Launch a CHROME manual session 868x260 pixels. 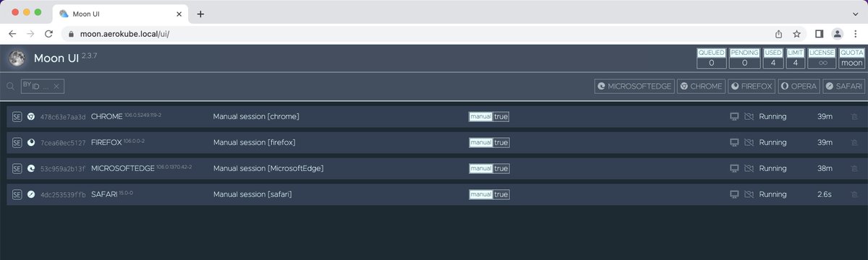(701, 86)
